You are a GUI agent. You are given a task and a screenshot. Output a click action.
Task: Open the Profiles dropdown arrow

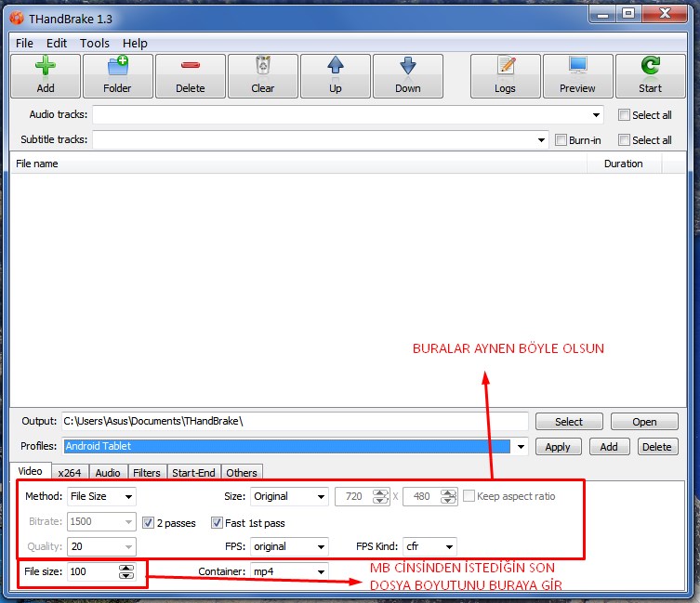[x=521, y=446]
